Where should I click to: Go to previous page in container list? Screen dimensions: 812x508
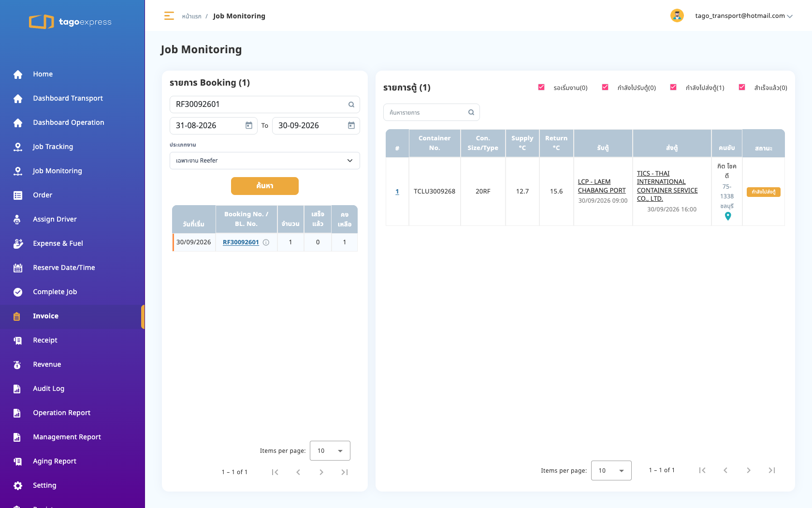725,470
